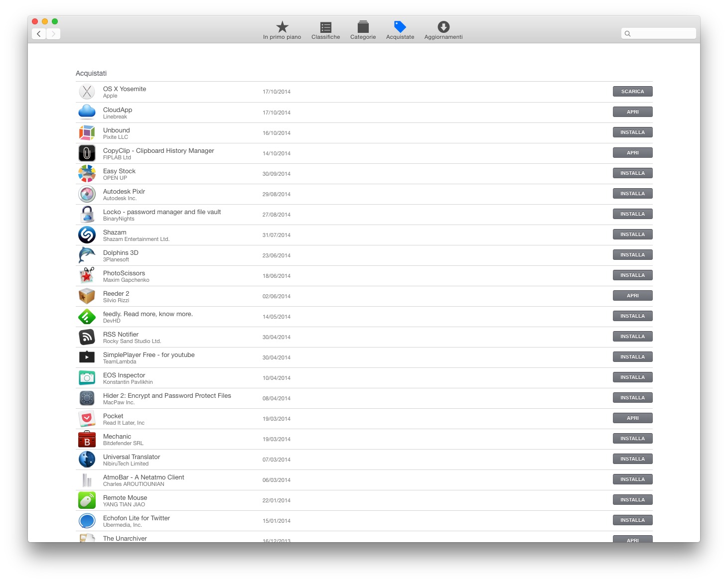Click the Pocket app title

113,416
